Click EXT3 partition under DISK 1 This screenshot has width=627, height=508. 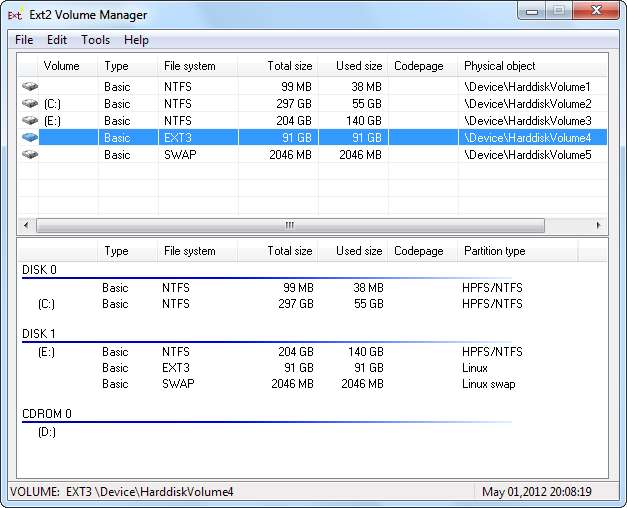[x=176, y=368]
